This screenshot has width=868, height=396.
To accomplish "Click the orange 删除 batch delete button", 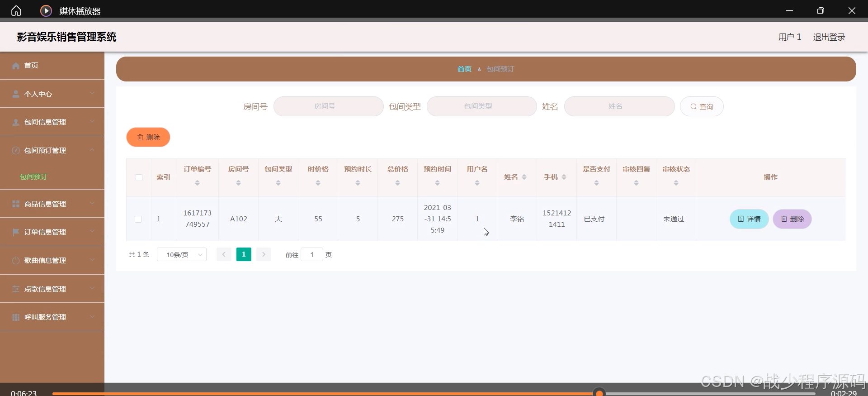I will pos(148,137).
